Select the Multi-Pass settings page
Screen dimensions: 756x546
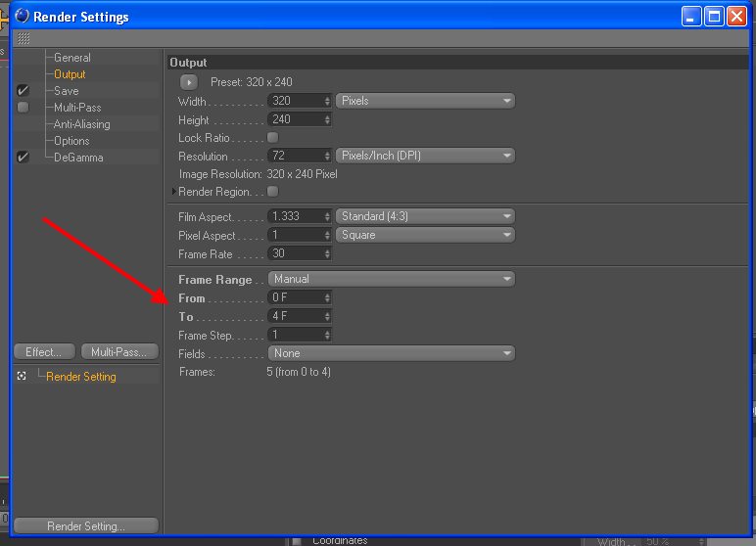(77, 108)
